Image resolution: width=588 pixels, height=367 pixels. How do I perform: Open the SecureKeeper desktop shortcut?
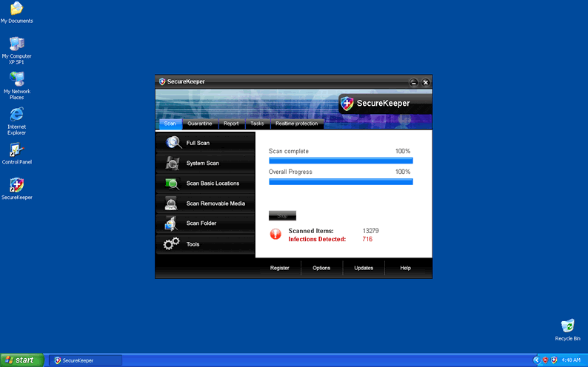point(16,185)
